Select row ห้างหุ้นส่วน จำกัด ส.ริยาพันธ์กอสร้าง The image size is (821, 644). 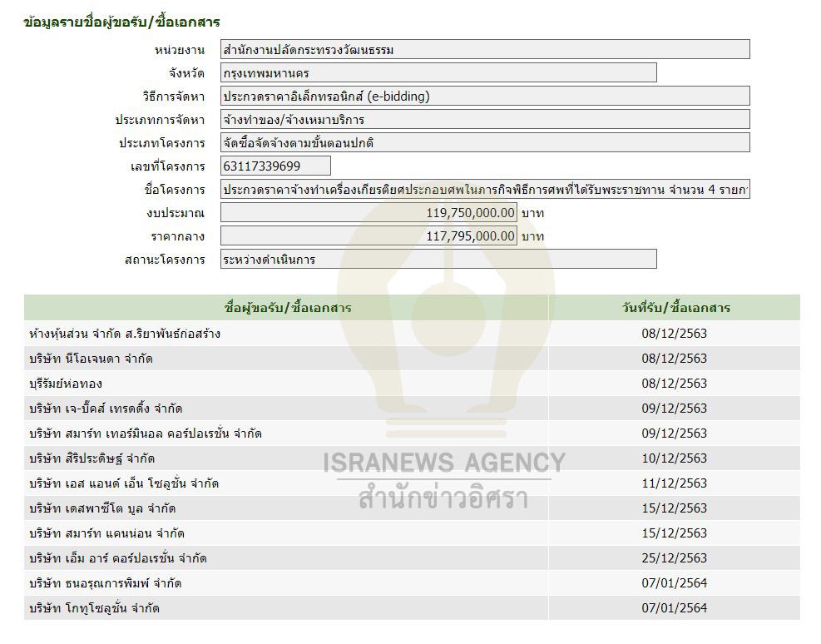point(125,334)
